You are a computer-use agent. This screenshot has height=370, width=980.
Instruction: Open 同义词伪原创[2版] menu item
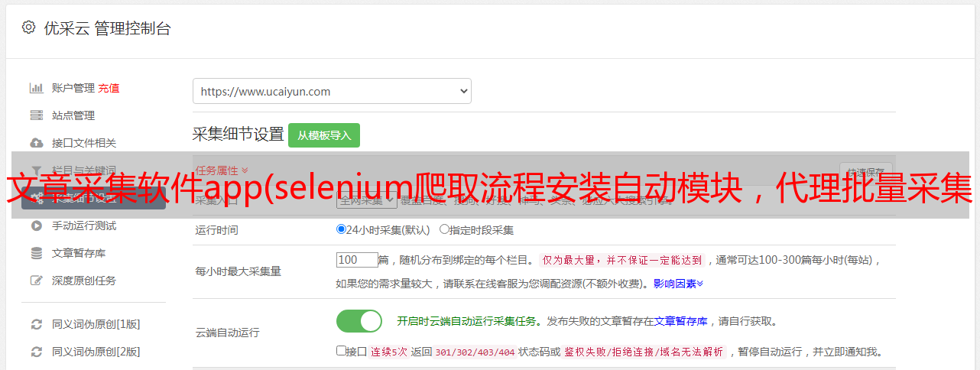[x=96, y=352]
